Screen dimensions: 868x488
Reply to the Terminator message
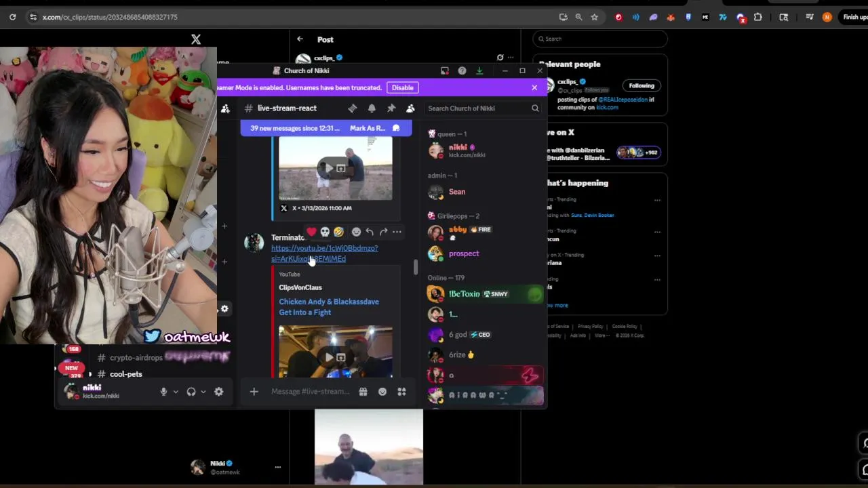[x=370, y=232]
